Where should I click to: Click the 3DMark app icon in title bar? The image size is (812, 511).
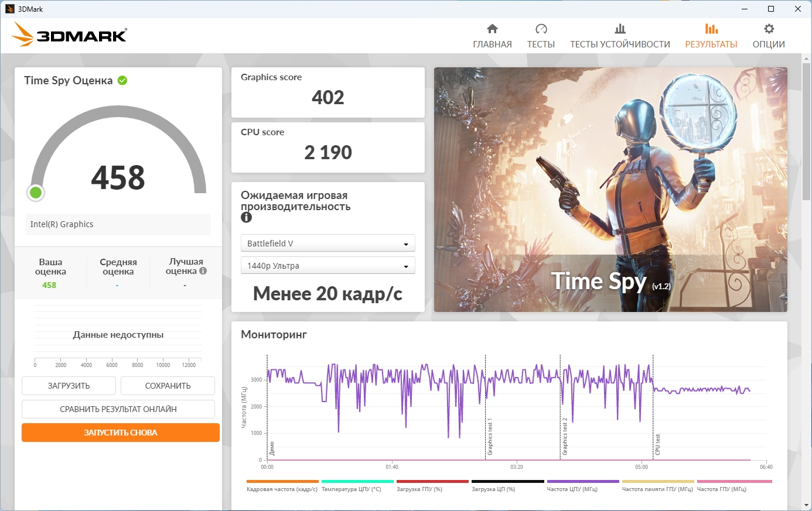tap(9, 9)
